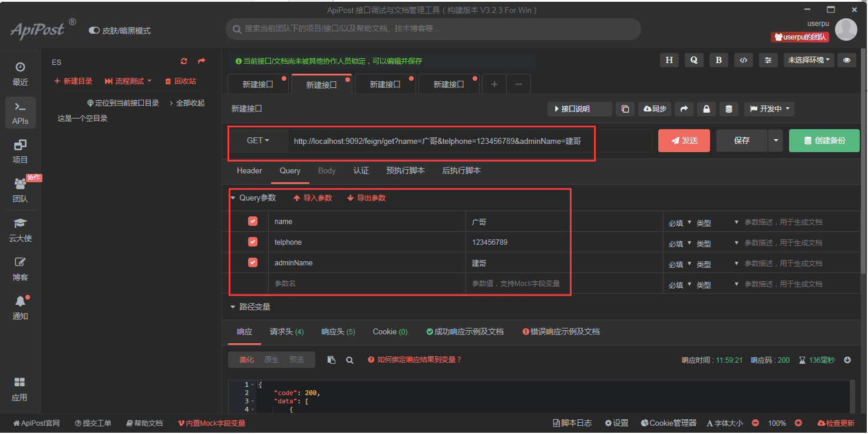Switch to the Body tab
Screen dimensions: 868x434
click(x=326, y=170)
